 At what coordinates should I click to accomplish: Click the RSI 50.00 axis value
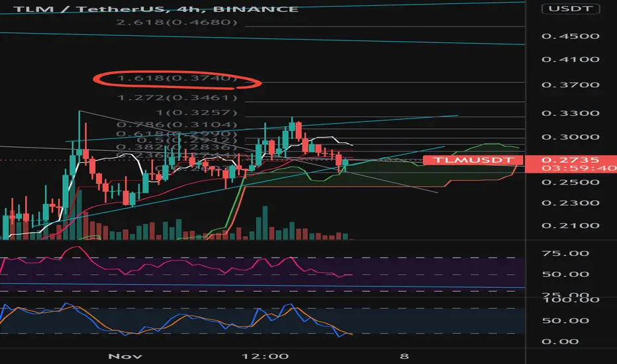(x=565, y=274)
